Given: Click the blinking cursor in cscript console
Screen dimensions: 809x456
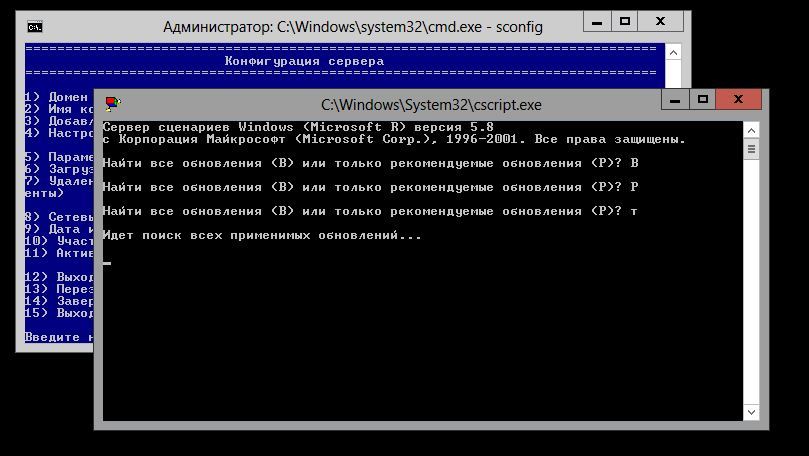Looking at the screenshot, I should [107, 263].
